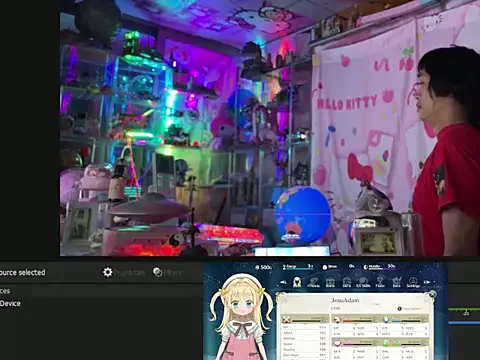Click the green stat category header icon
This screenshot has width=480, height=360.
pos(386,343)
